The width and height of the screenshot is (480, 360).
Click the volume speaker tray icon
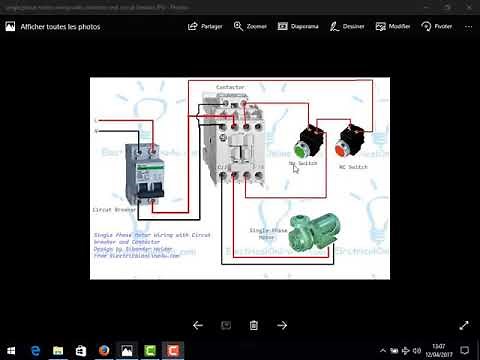(417, 351)
